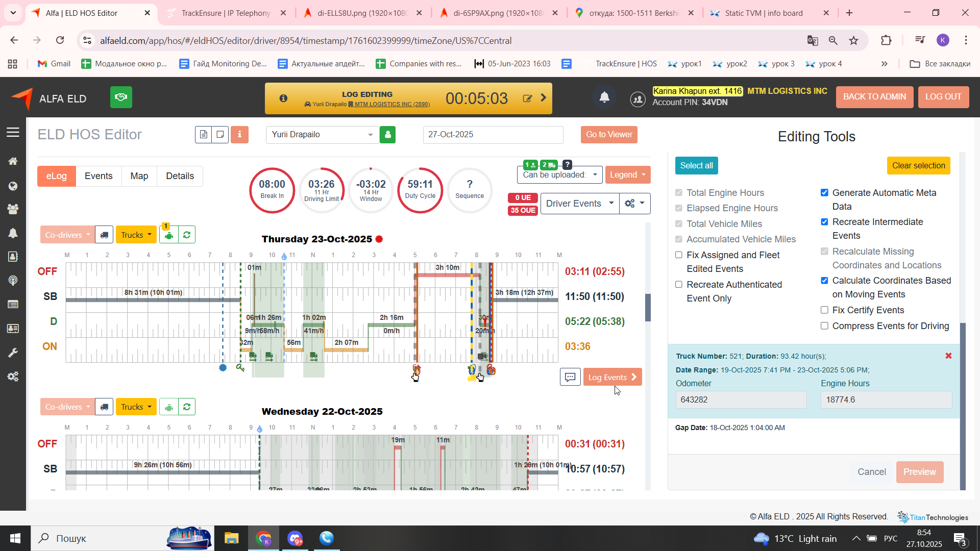Image resolution: width=980 pixels, height=551 pixels.
Task: Open the comments icon beside Log Events
Action: (x=570, y=377)
